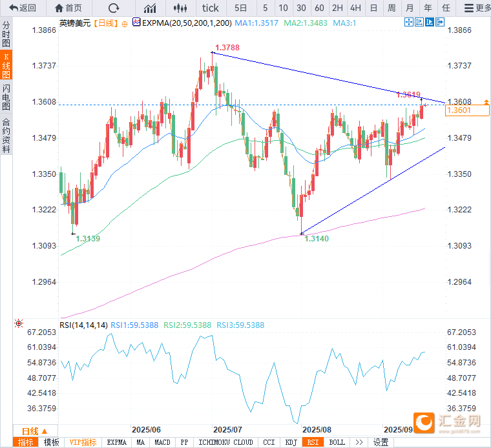491x448 pixels.
Task: Apply the MA indicator
Action: pos(141,442)
